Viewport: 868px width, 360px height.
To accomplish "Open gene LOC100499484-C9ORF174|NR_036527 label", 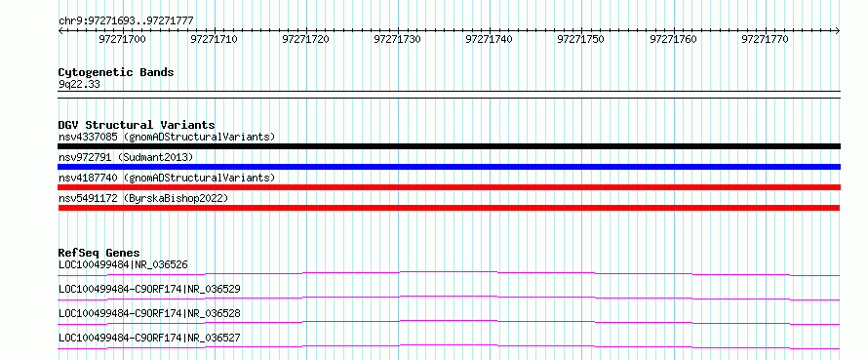I will click(149, 338).
